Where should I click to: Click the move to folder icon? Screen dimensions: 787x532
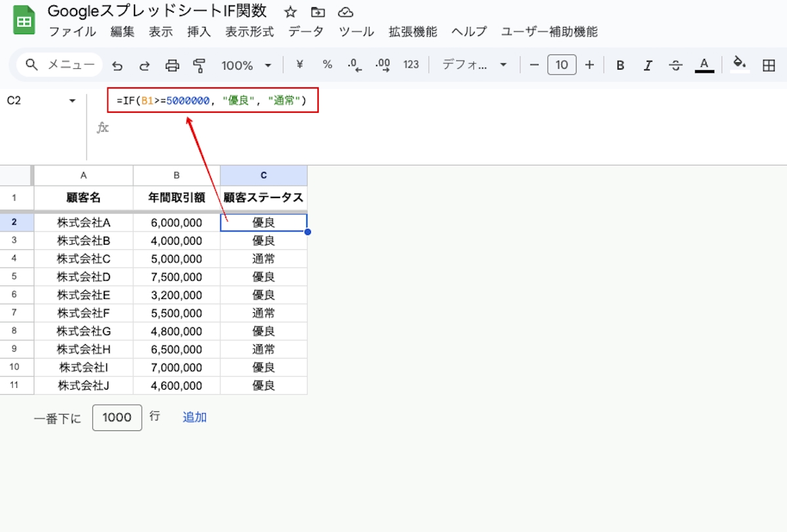(x=317, y=12)
